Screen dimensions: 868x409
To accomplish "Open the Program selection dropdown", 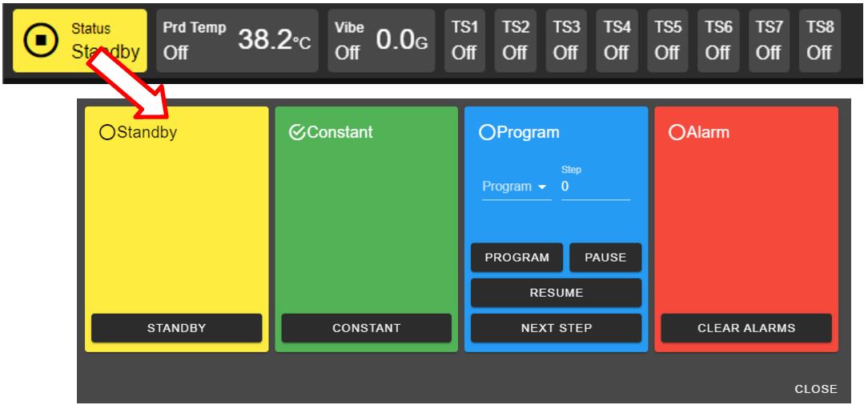I will click(x=516, y=187).
